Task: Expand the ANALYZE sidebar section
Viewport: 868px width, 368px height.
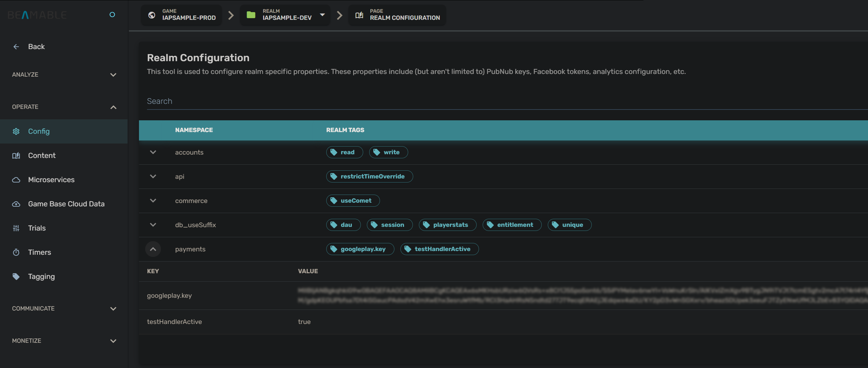Action: click(113, 75)
